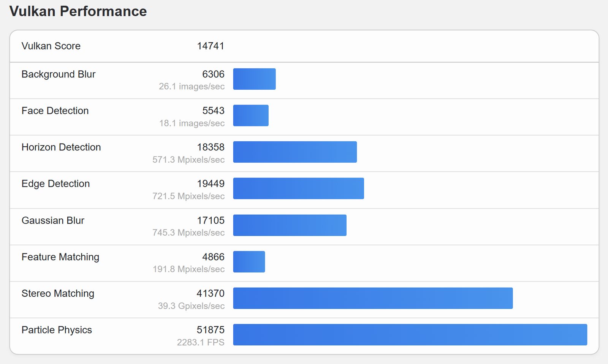
Task: Select the "Particle Physics" label
Action: click(x=57, y=330)
